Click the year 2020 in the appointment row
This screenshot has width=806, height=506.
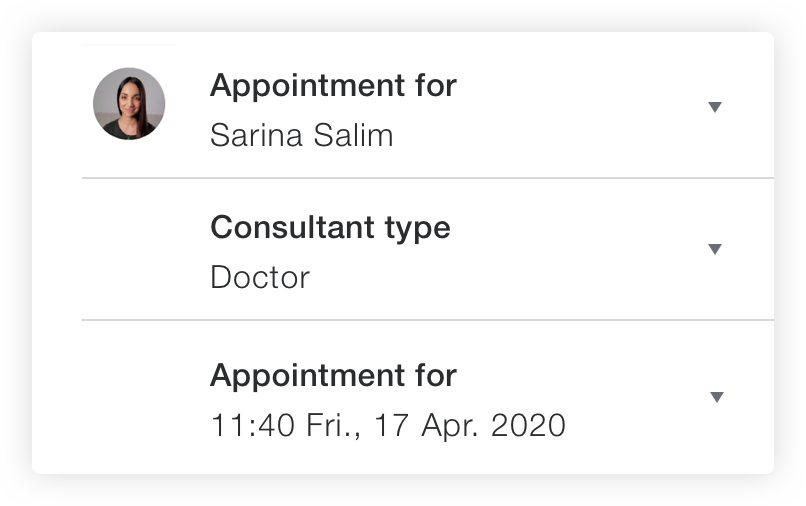pyautogui.click(x=528, y=426)
